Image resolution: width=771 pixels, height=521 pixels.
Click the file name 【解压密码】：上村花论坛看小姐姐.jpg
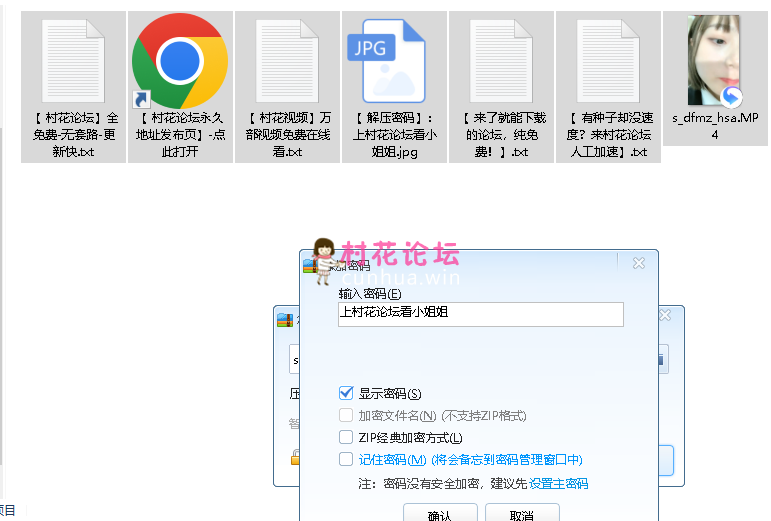(x=394, y=135)
